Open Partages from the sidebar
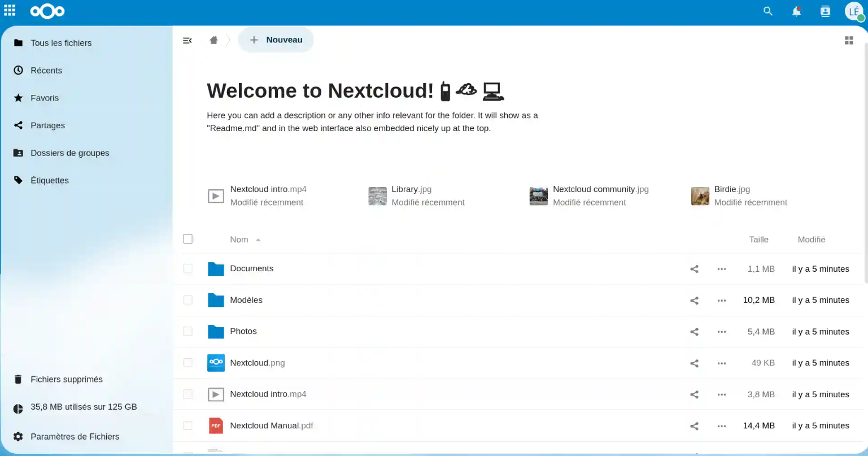 click(47, 125)
